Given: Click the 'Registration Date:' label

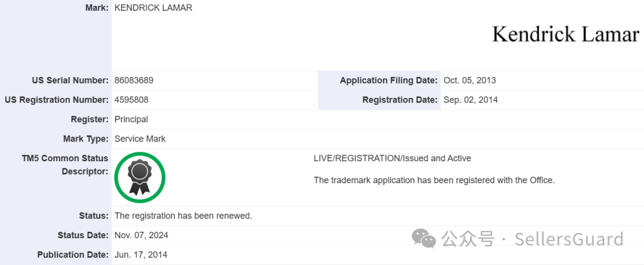Looking at the screenshot, I should 400,100.
